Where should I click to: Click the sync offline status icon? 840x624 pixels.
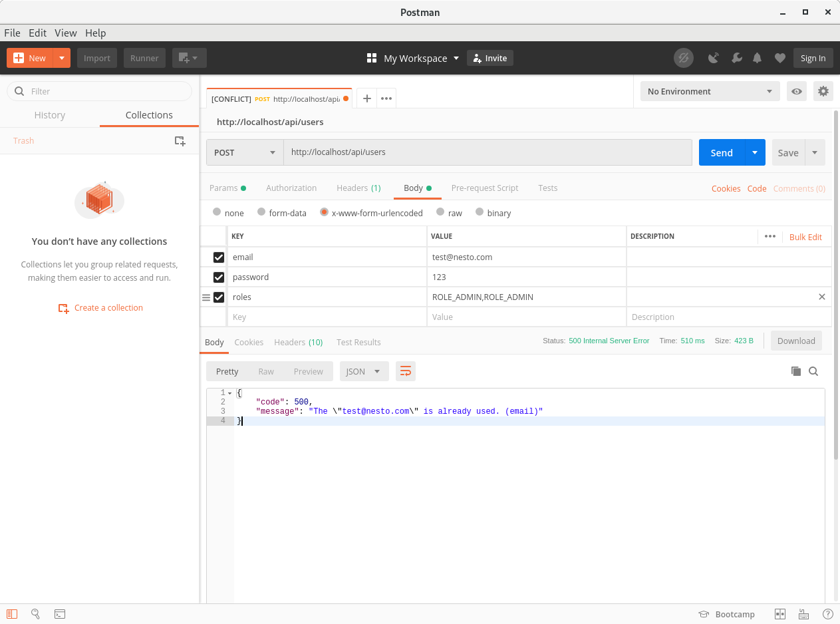click(683, 58)
